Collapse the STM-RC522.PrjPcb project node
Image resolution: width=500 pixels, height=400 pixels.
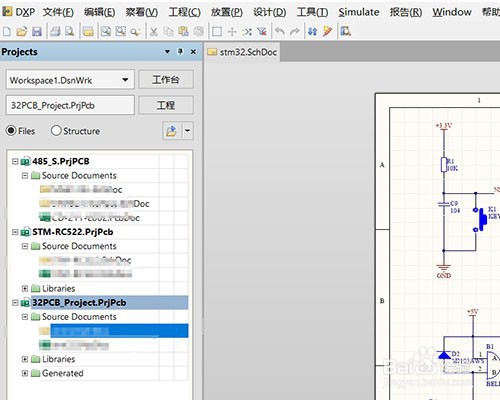[x=15, y=232]
